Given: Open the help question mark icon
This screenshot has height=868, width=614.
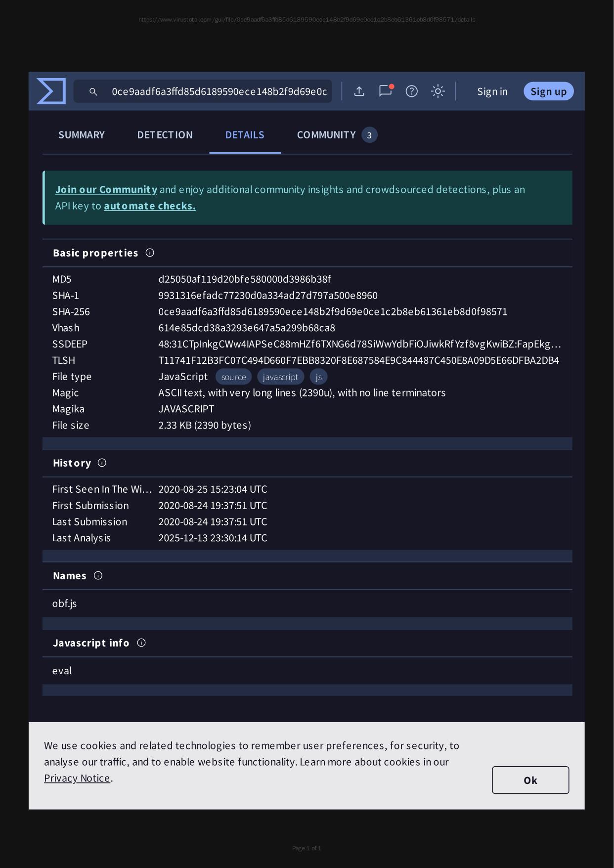Looking at the screenshot, I should tap(411, 91).
